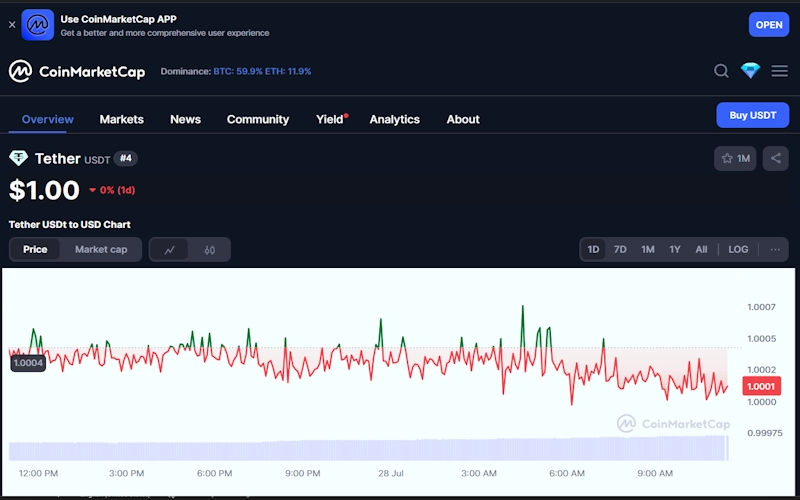The height and width of the screenshot is (500, 800).
Task: Select the 7D time range
Action: pos(620,249)
